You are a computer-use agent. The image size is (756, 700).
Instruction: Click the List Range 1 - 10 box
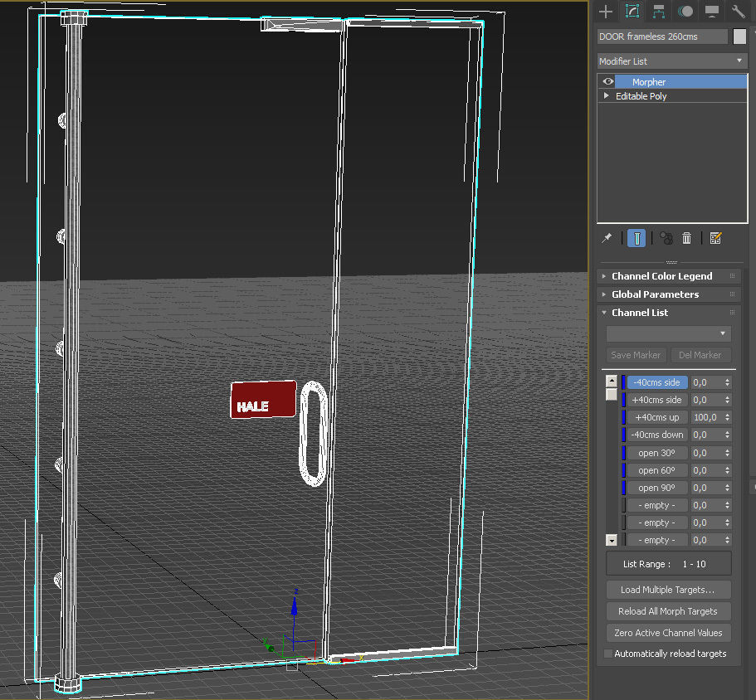coord(668,564)
